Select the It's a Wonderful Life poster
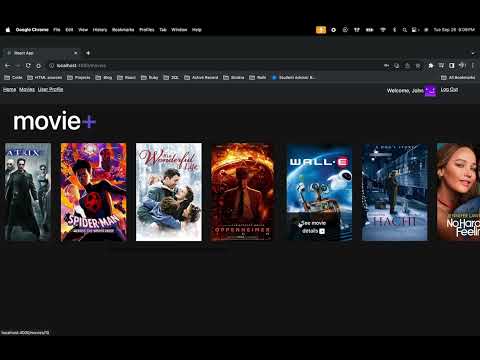Screen dimensions: 480x360 169,192
